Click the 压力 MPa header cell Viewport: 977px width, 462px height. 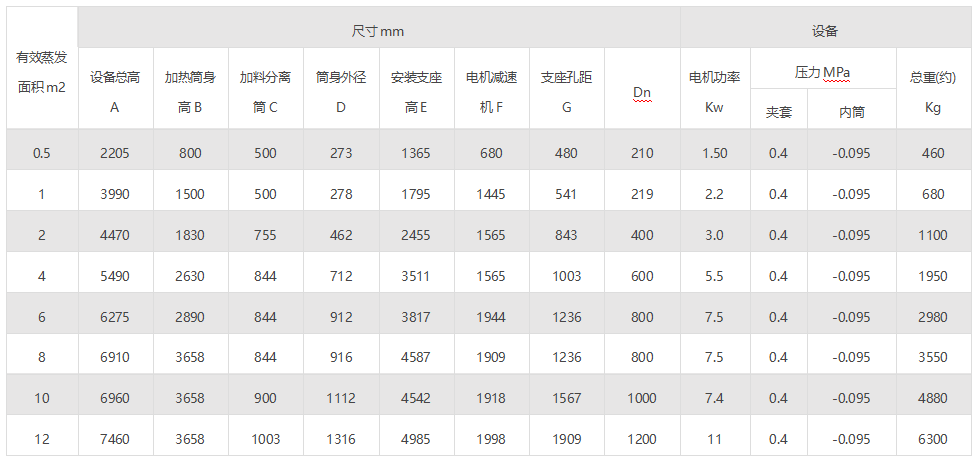tap(822, 73)
